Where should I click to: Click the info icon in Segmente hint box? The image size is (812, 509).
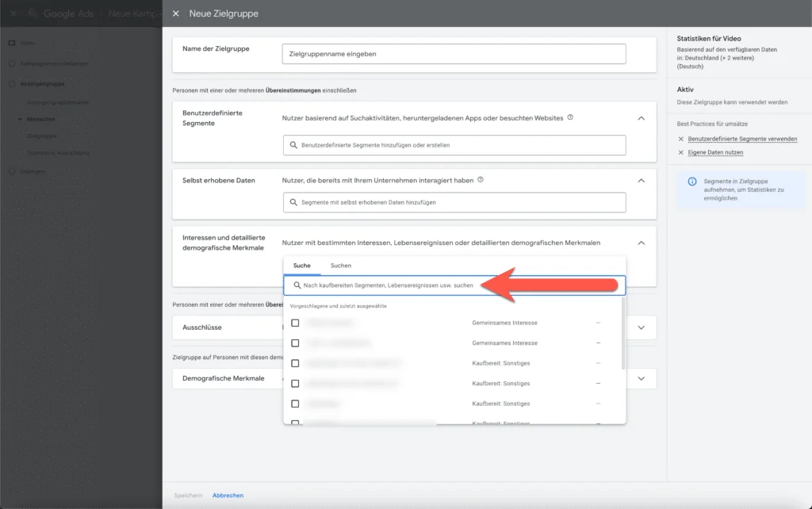(692, 182)
